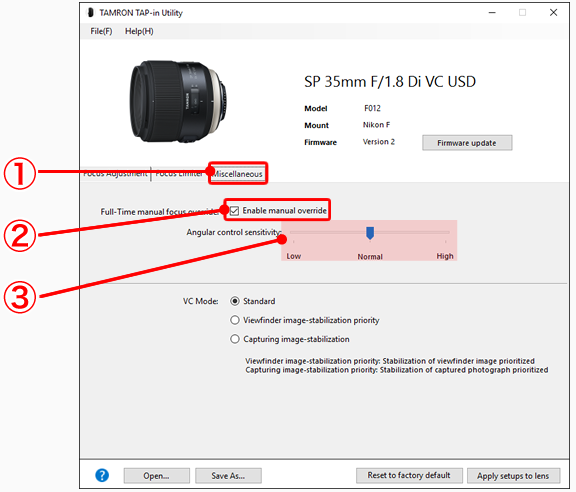Click the SP 35mm lens product image

(178, 101)
